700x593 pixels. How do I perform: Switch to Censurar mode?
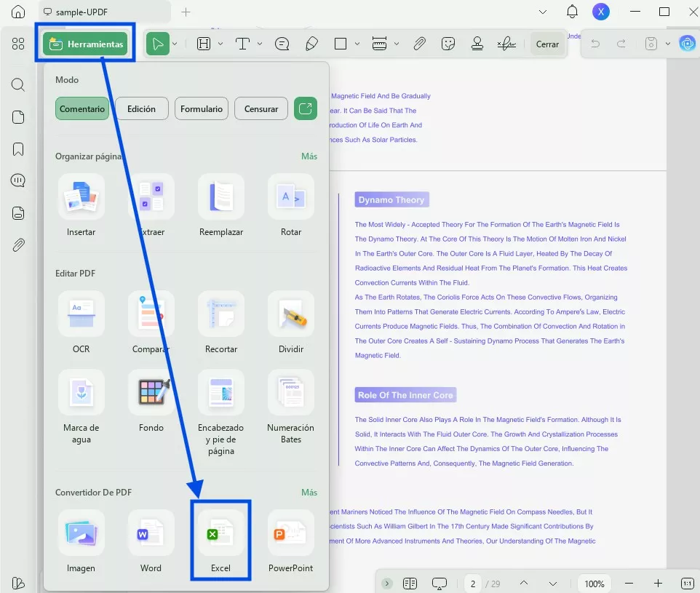pyautogui.click(x=261, y=108)
